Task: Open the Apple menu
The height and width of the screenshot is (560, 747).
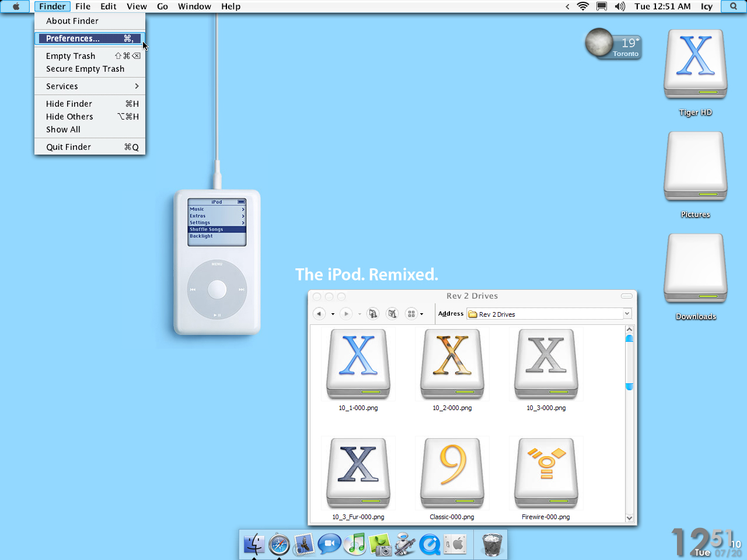Action: tap(16, 6)
